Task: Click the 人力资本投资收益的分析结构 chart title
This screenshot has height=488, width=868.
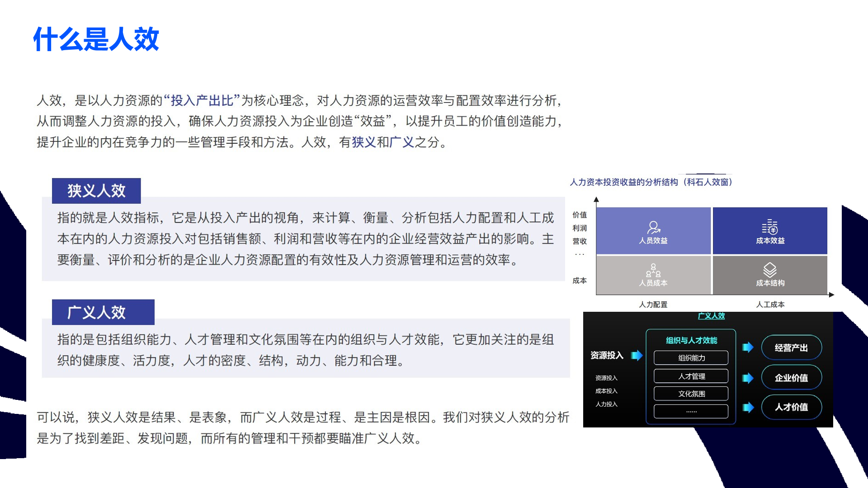Action: point(651,182)
